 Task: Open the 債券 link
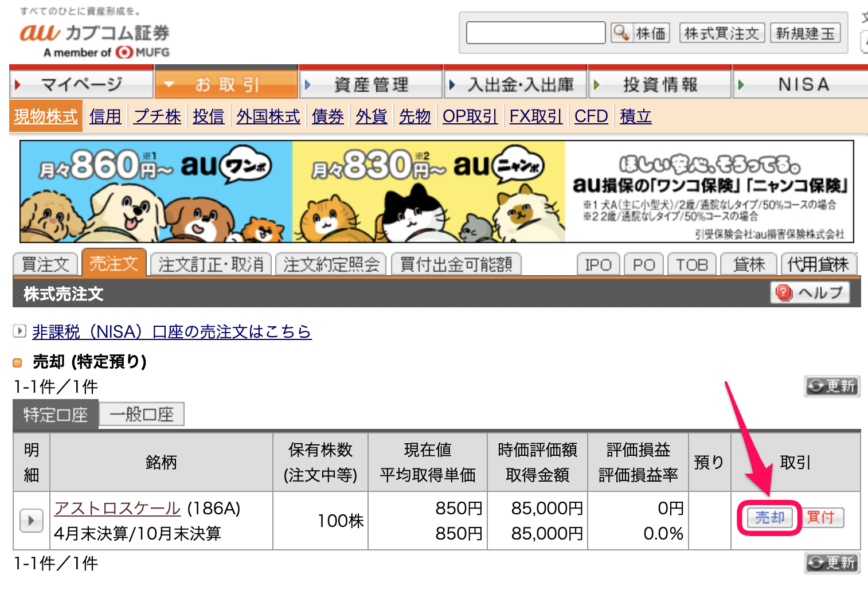[328, 116]
